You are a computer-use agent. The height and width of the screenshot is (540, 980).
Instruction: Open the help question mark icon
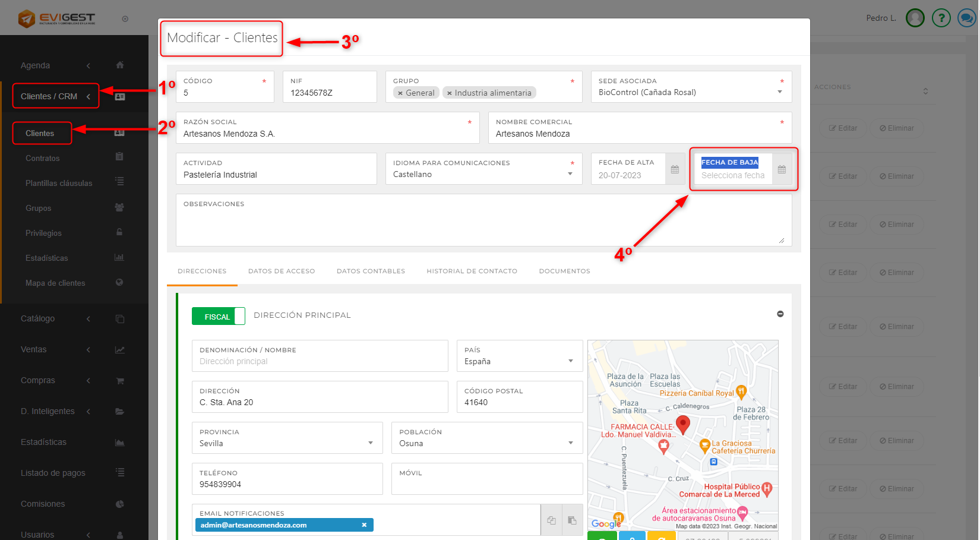[941, 18]
